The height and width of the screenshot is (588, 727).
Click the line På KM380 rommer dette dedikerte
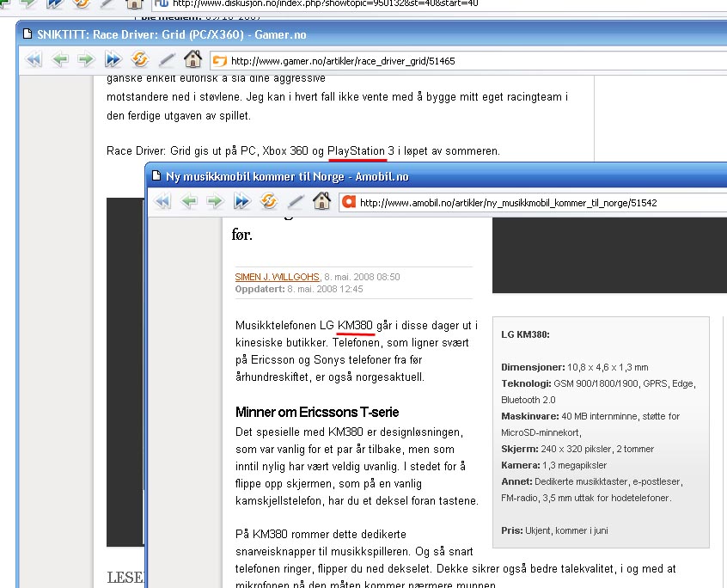321,534
